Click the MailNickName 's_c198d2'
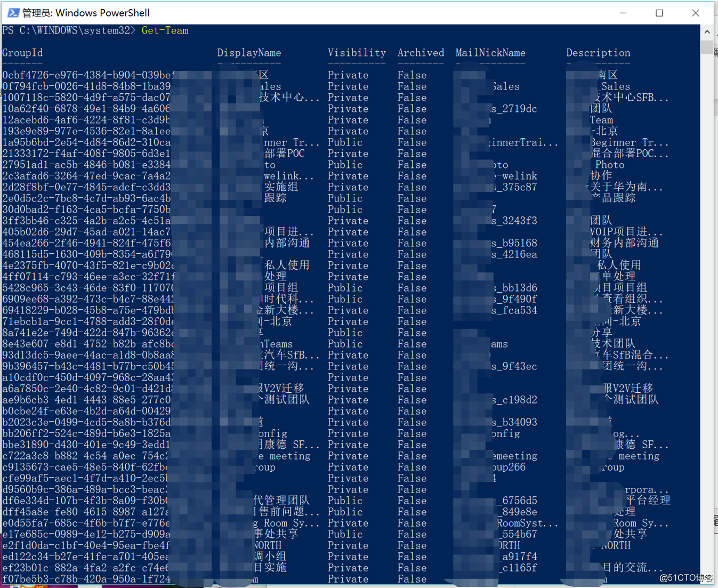The width and height of the screenshot is (718, 588). click(x=514, y=400)
